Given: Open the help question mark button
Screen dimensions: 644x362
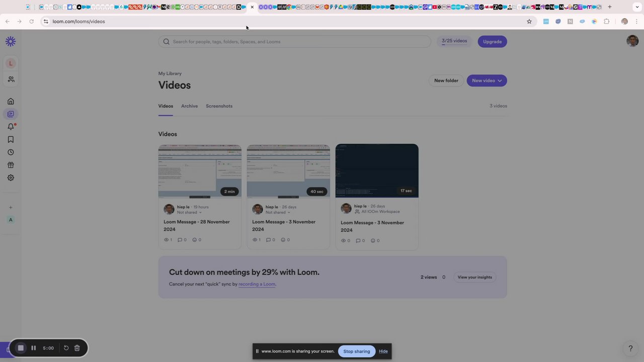Looking at the screenshot, I should (630, 348).
